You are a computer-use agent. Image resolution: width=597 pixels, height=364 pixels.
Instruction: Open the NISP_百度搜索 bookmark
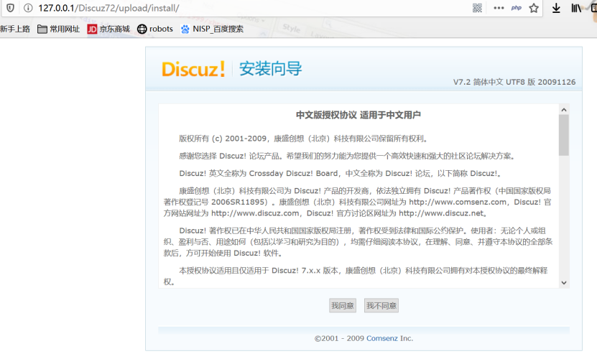(212, 29)
